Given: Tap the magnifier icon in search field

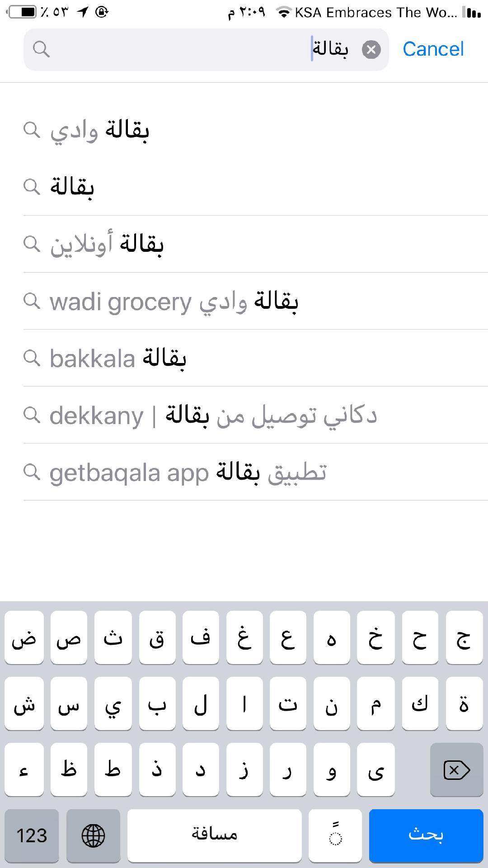Looking at the screenshot, I should pos(41,49).
